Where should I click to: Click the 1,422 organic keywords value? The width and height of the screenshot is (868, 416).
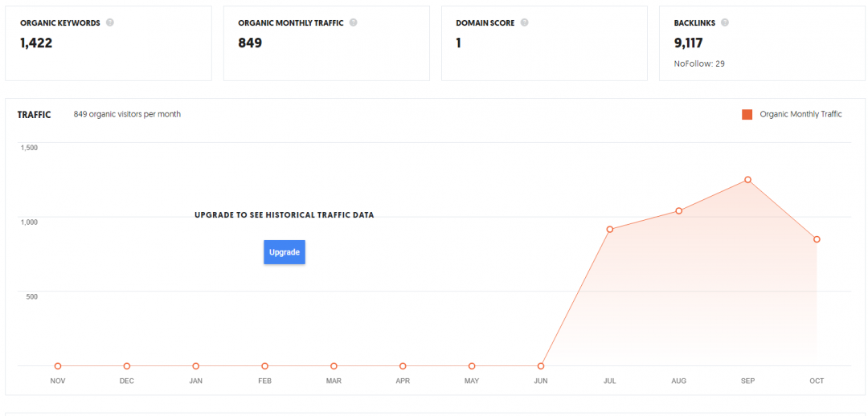(x=36, y=43)
